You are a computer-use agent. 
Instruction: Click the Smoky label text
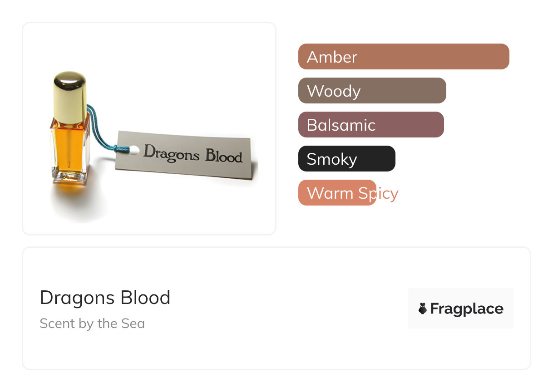[331, 159]
